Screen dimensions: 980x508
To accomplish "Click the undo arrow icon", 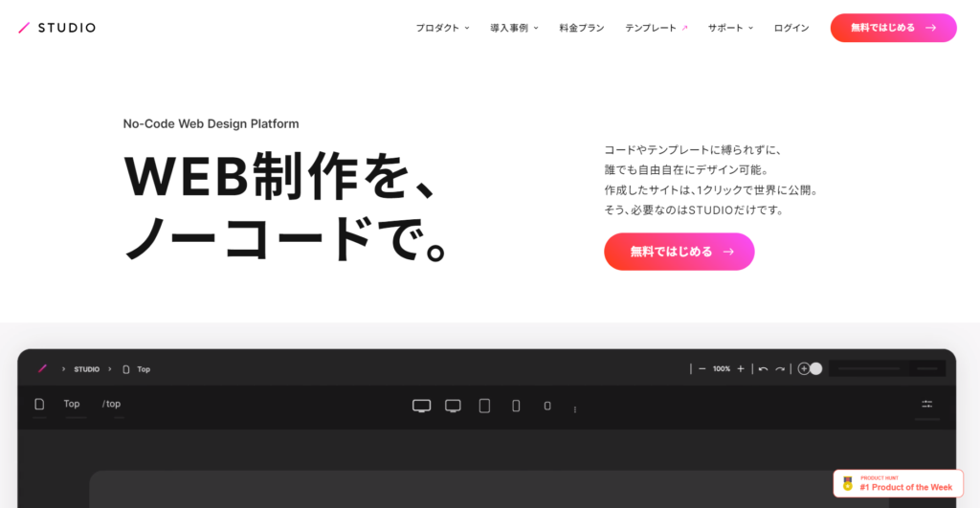I will pos(763,368).
